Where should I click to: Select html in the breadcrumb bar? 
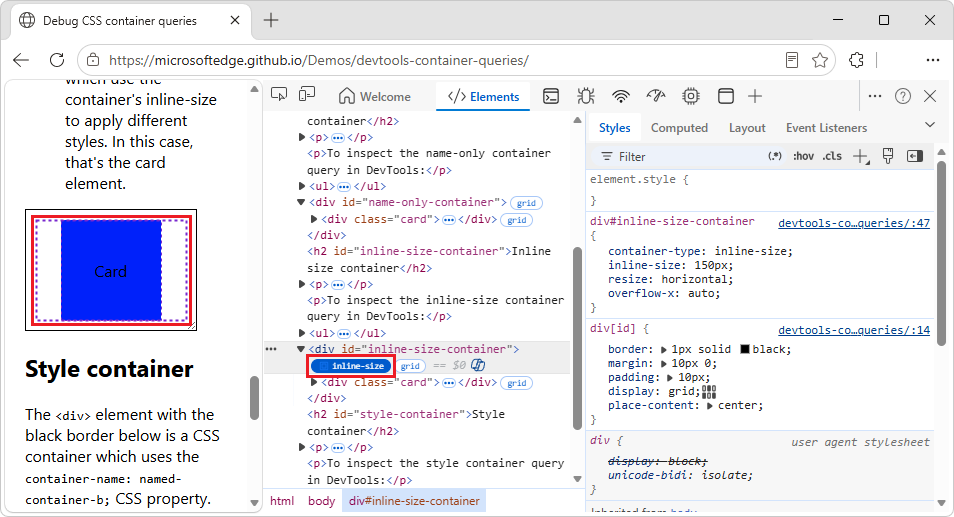click(282, 501)
